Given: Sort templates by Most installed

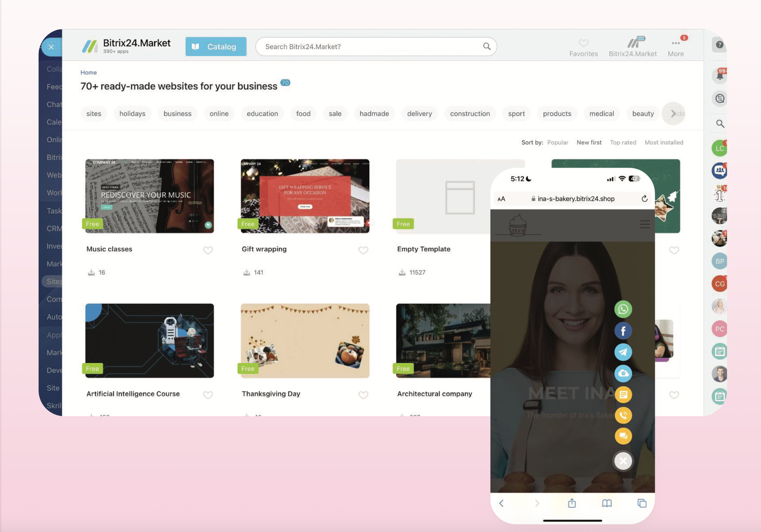Looking at the screenshot, I should click(664, 142).
